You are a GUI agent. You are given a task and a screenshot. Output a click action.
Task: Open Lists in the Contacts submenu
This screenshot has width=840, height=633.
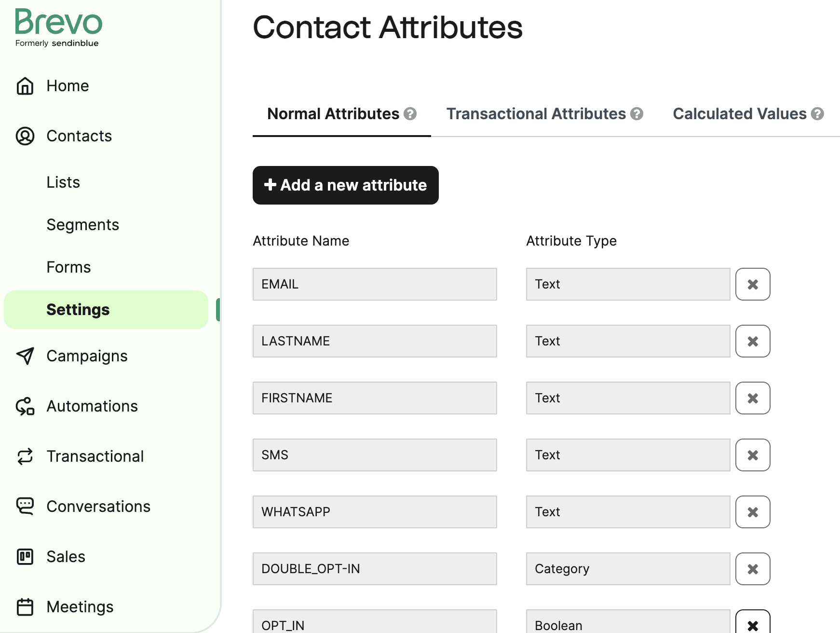pos(63,182)
